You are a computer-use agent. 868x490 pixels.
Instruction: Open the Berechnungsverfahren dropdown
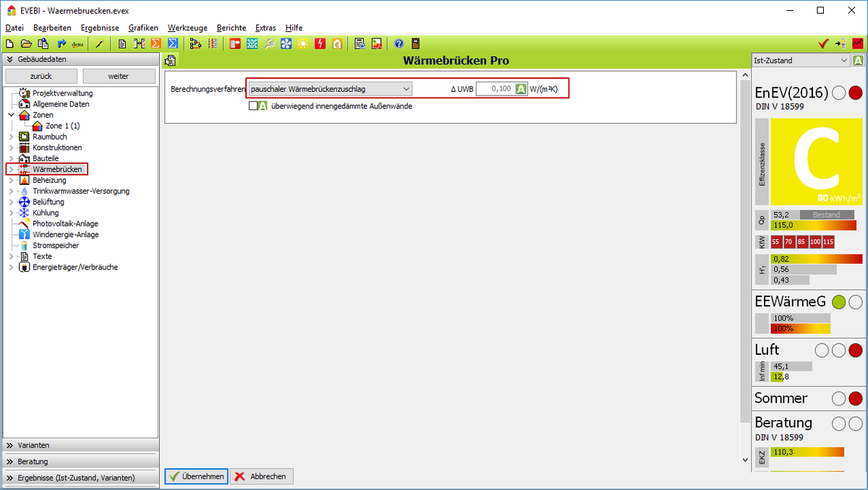pos(330,89)
